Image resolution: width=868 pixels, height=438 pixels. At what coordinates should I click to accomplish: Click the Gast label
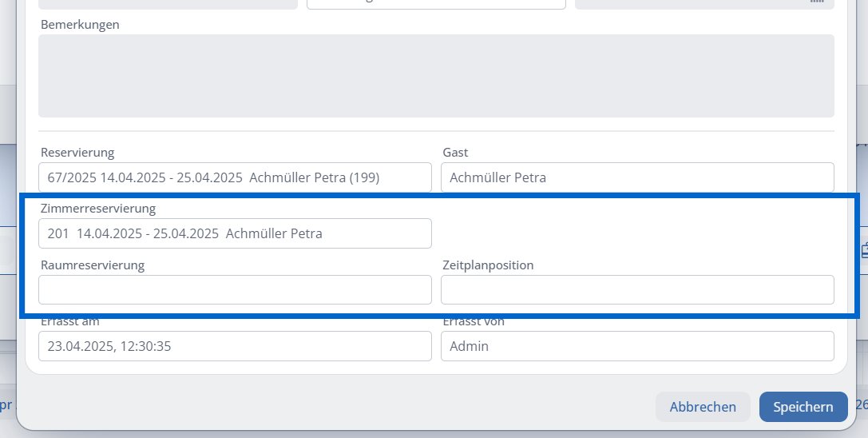point(455,153)
